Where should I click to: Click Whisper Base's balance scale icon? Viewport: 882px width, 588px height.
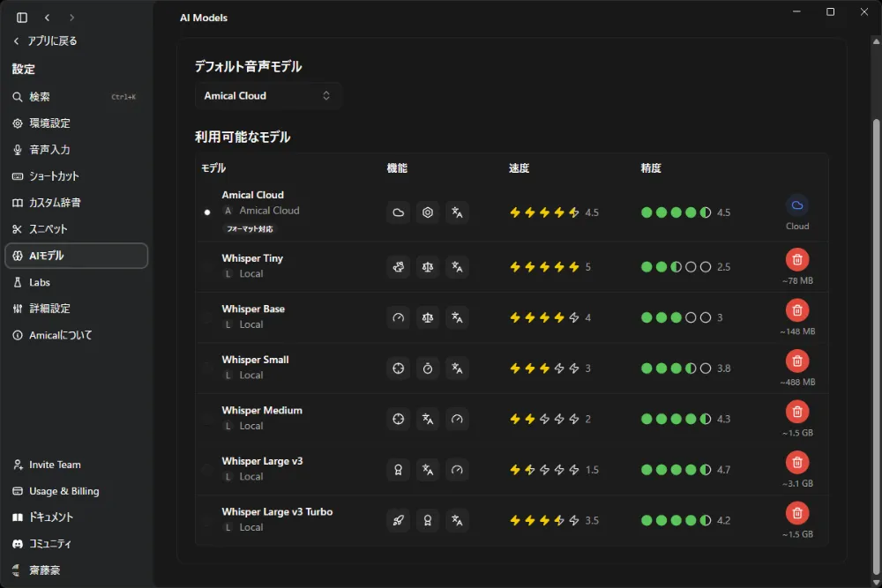428,317
